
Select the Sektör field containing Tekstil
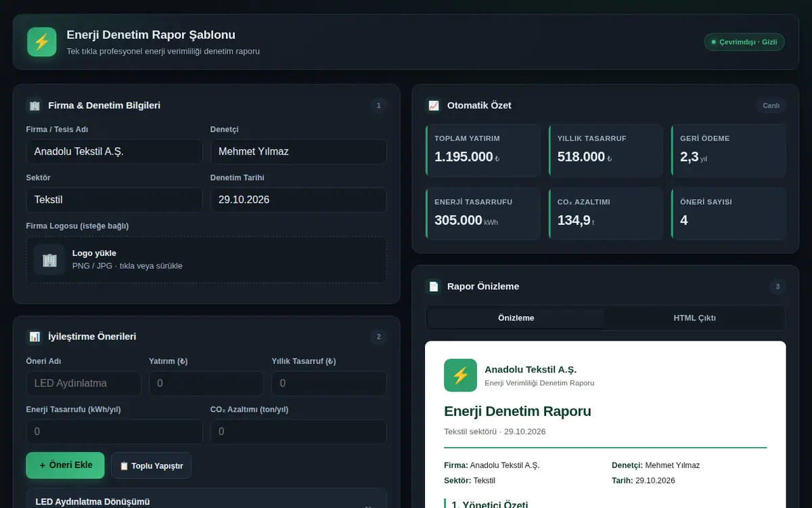click(114, 200)
